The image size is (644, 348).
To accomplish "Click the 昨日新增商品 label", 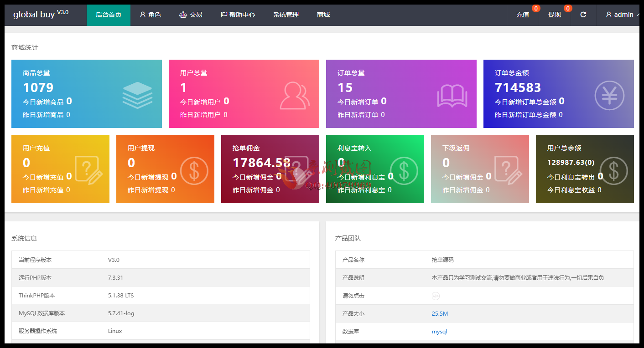I will [43, 115].
